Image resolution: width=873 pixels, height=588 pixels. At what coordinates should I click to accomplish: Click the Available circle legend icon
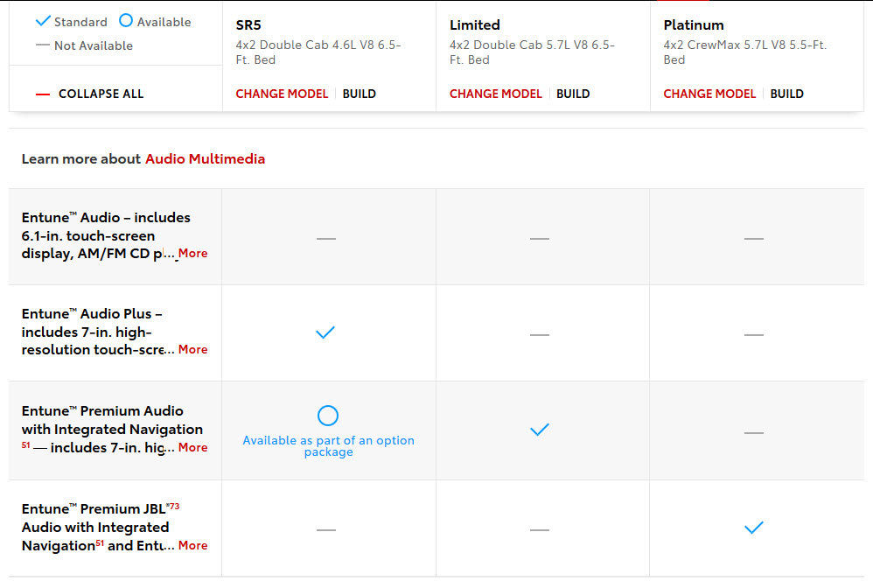(126, 21)
